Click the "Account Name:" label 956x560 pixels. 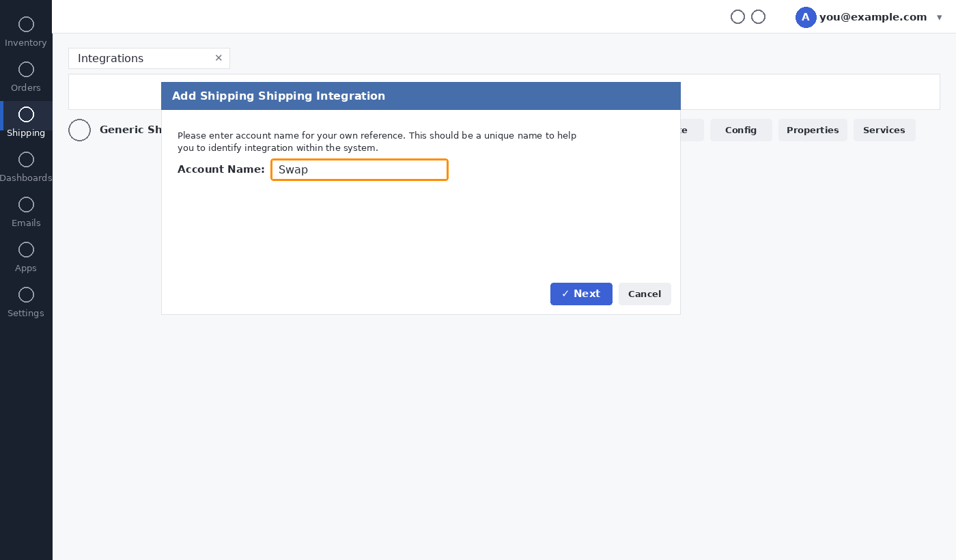tap(221, 169)
